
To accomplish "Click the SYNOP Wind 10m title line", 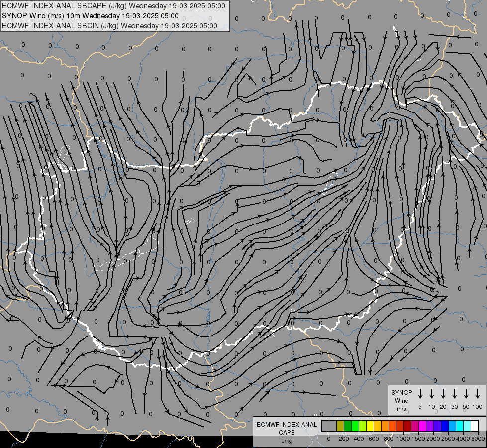I will tap(90, 16).
